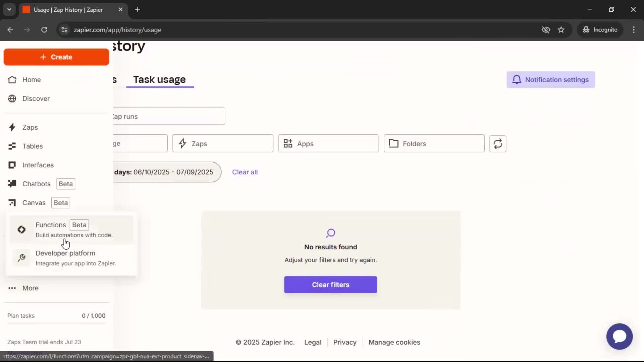Open Discover globe icon in sidebar
The image size is (644, 362).
coord(12,99)
